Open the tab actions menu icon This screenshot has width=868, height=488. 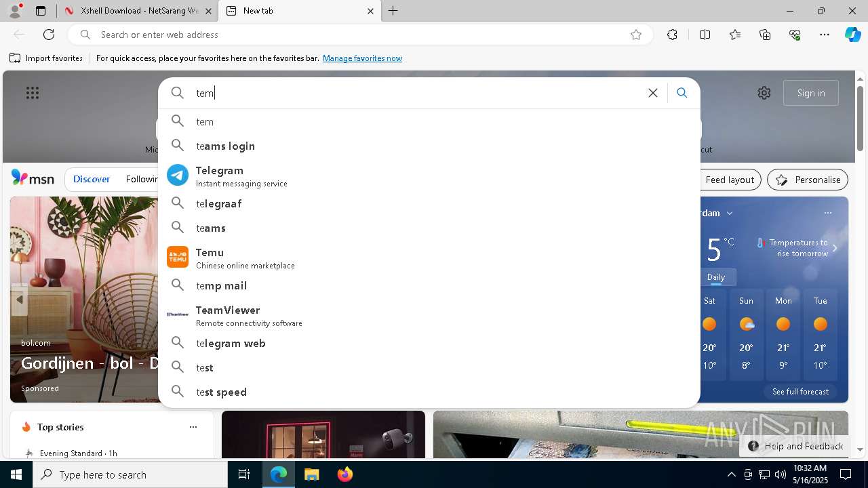[x=41, y=11]
